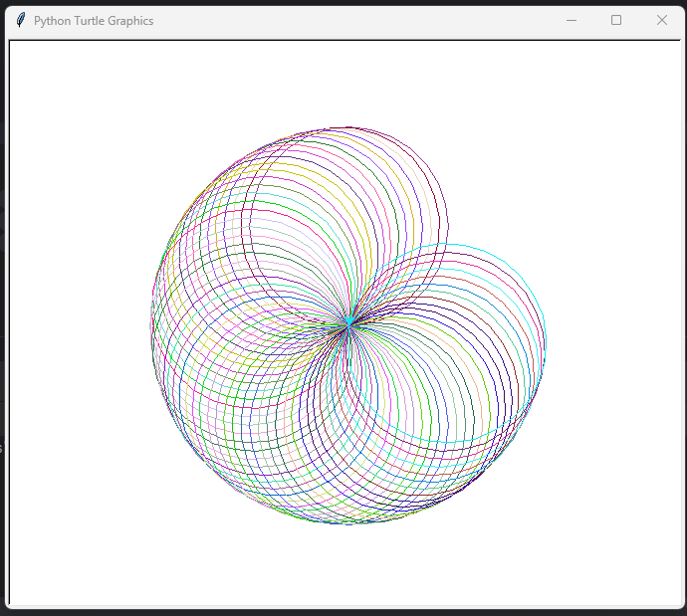
Task: Click blank canvas directly below the spiral
Action: (x=348, y=565)
